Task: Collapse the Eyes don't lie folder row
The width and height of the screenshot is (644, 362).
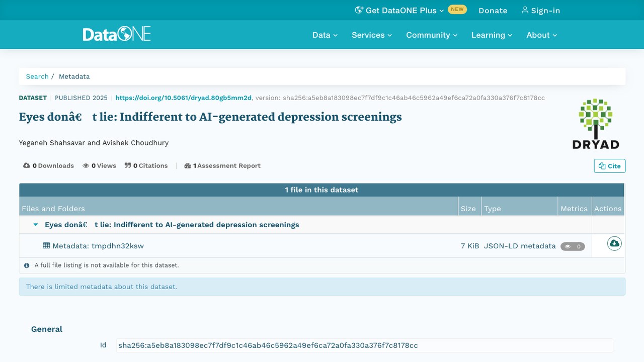Action: 36,225
